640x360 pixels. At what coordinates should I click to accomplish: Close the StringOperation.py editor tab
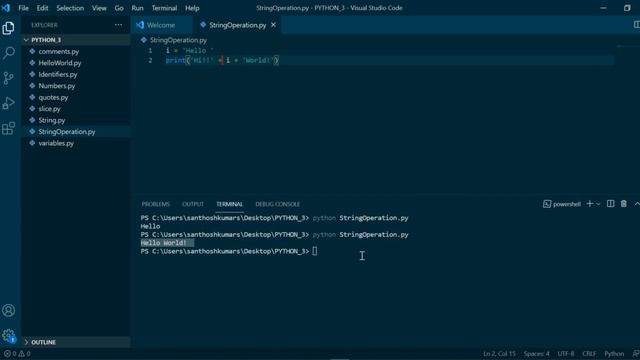coord(273,25)
